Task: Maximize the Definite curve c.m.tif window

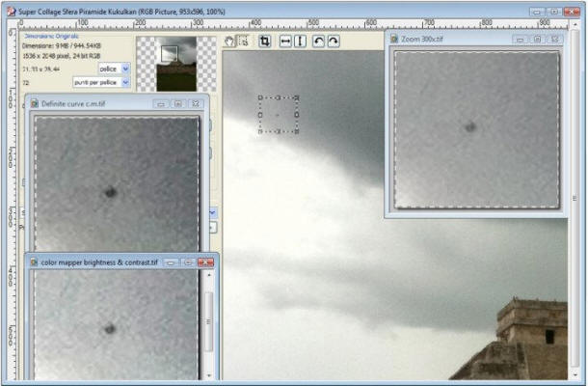Action: 177,102
